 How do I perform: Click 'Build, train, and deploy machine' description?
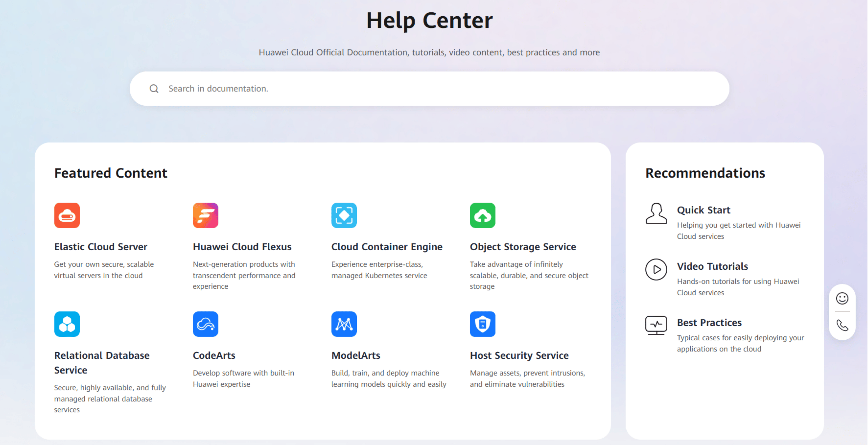click(388, 378)
